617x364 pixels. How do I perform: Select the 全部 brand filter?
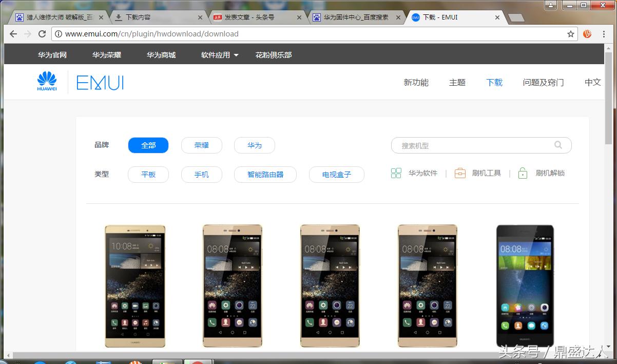(148, 145)
